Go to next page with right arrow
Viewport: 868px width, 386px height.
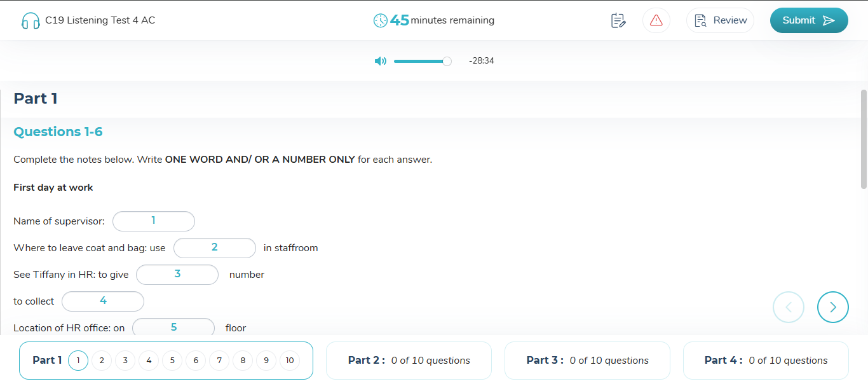(x=832, y=307)
